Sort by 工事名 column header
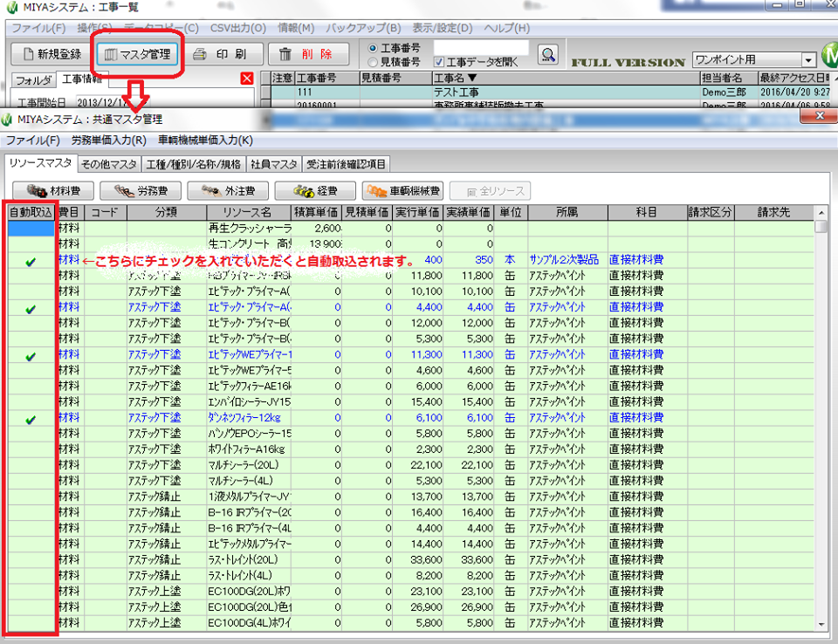 pyautogui.click(x=566, y=78)
